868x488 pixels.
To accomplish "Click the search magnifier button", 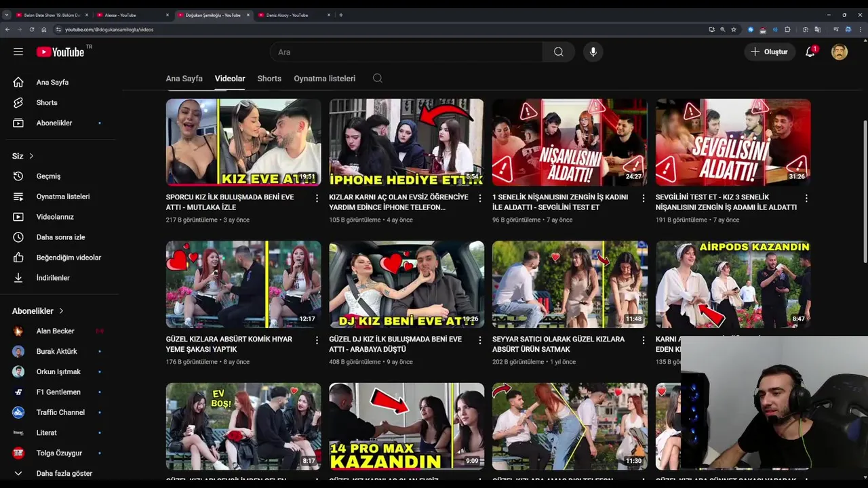I will click(x=558, y=52).
